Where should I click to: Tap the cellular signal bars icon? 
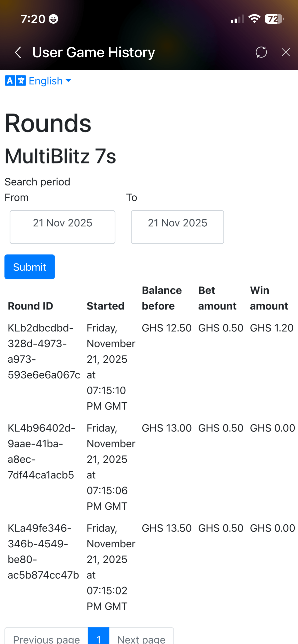[237, 19]
